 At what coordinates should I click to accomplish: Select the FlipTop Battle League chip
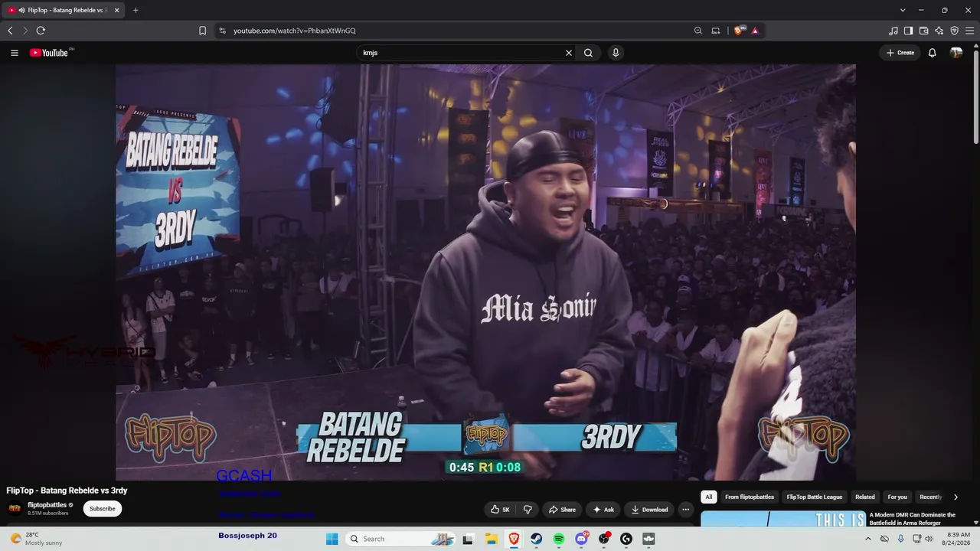tap(815, 497)
